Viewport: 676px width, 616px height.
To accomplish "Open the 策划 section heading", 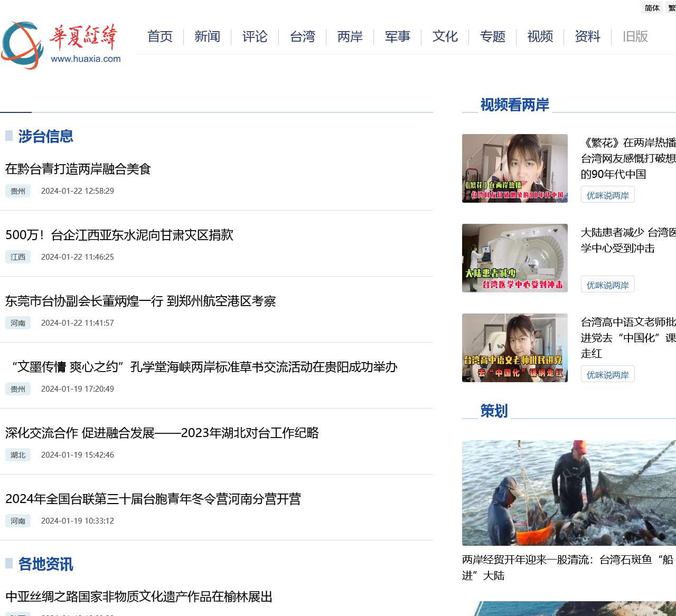I will [494, 411].
